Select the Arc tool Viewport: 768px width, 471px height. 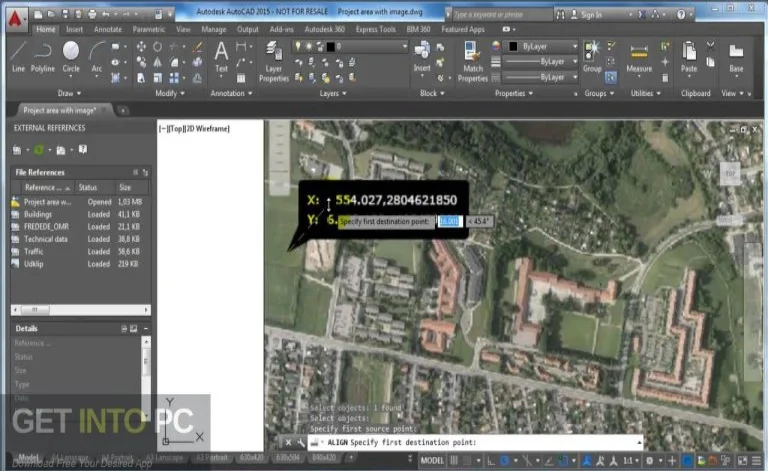click(97, 57)
